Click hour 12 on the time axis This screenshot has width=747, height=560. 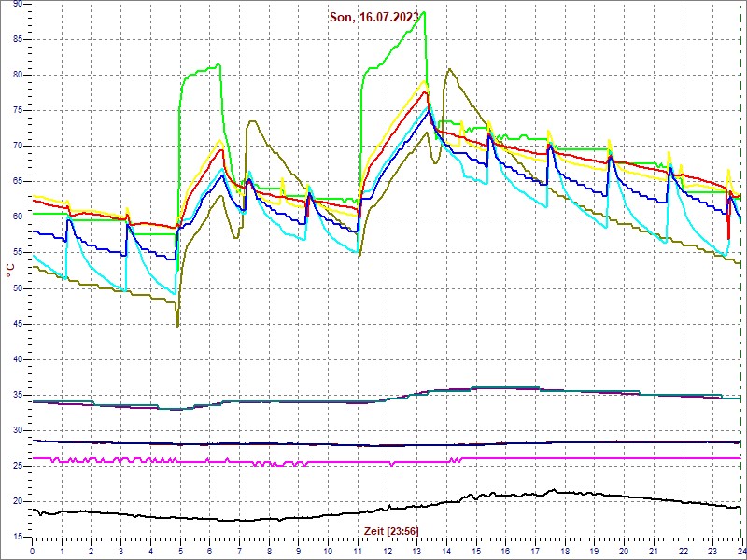(x=387, y=550)
